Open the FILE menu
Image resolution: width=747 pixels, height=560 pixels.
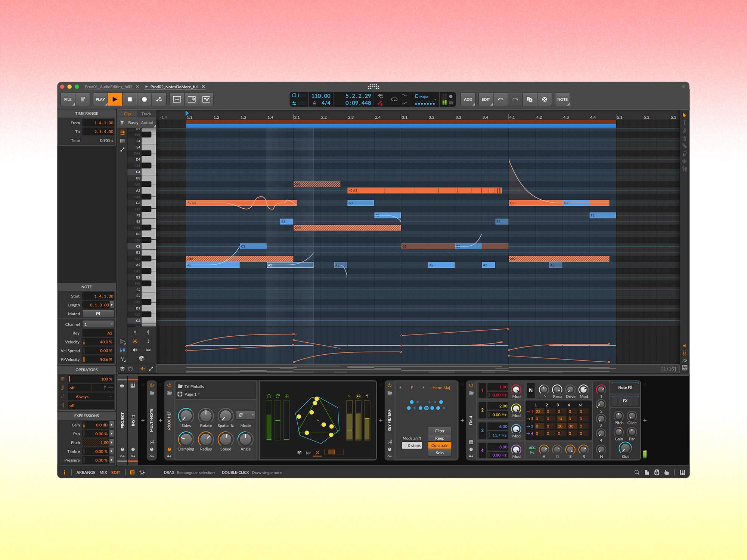[x=68, y=99]
